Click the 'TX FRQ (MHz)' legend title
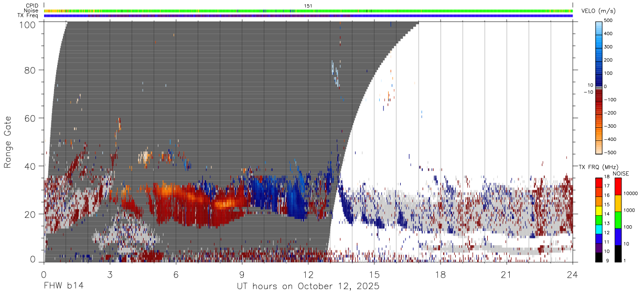The width and height of the screenshot is (644, 297). [x=598, y=167]
